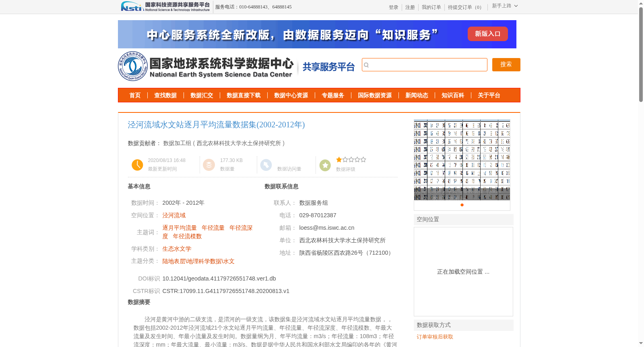Click the 陆地表层\地理科学数据\水文 category link
Image resolution: width=644 pixels, height=347 pixels.
tap(198, 262)
